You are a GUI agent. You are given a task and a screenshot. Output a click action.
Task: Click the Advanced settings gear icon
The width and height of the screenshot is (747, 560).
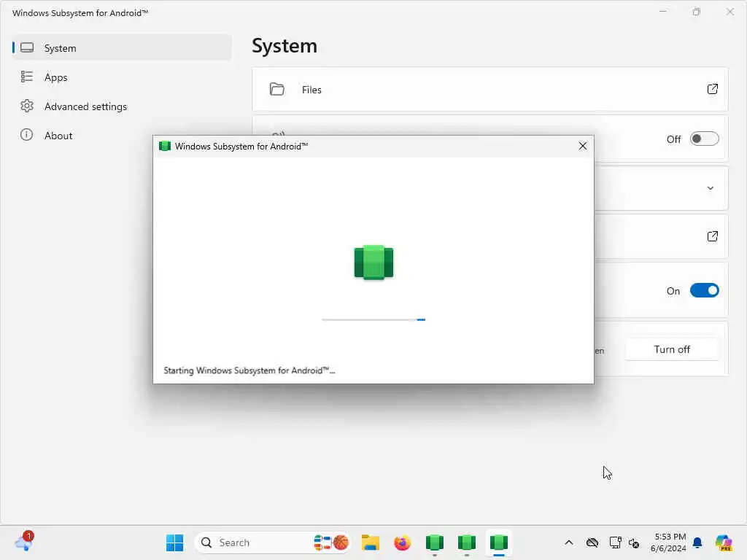[x=27, y=106]
